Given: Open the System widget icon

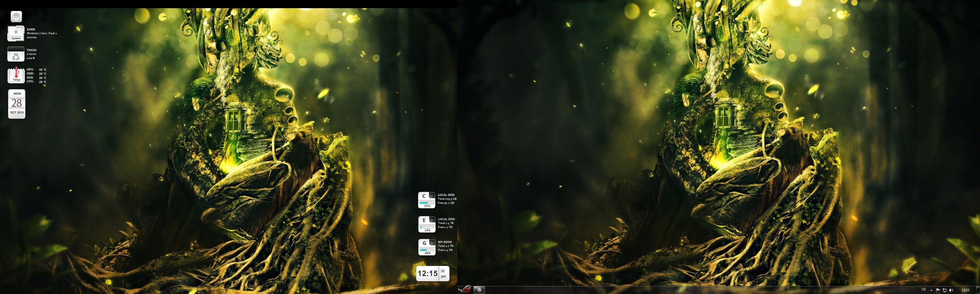Looking at the screenshot, I should [16, 33].
